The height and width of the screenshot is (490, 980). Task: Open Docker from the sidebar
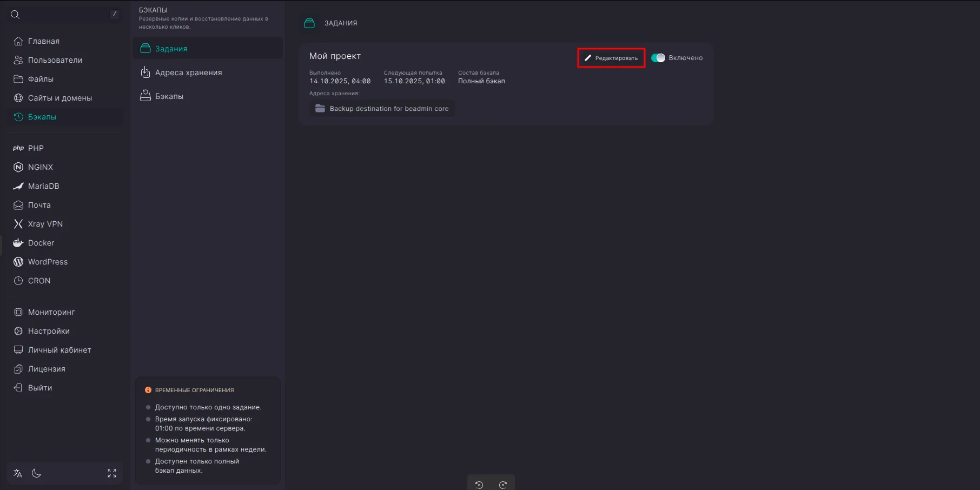pyautogui.click(x=41, y=243)
